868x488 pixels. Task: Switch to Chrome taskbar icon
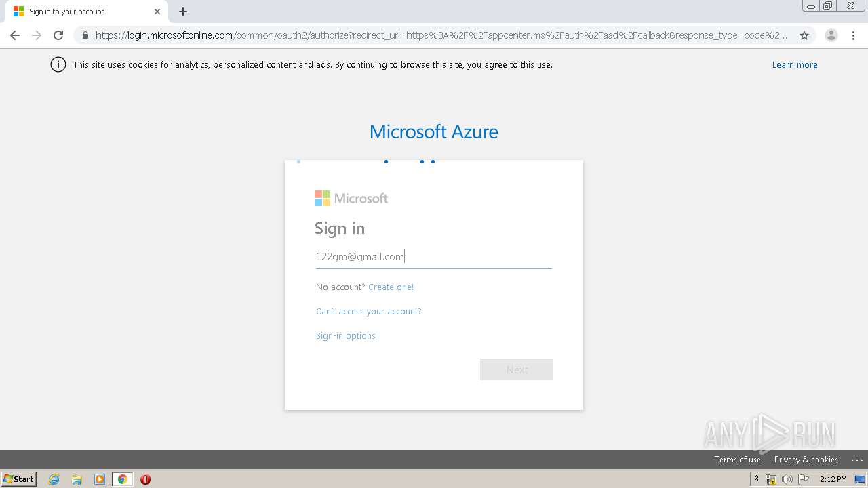[x=123, y=479]
